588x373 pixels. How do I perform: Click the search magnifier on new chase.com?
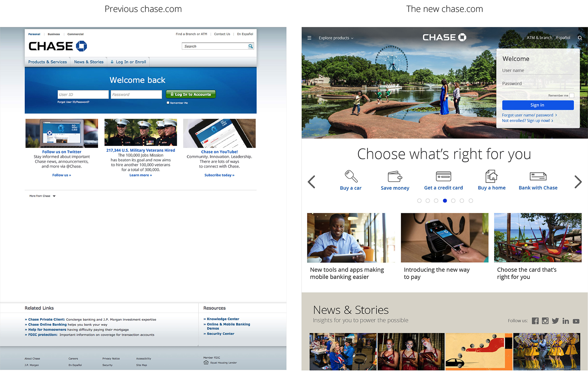[580, 38]
